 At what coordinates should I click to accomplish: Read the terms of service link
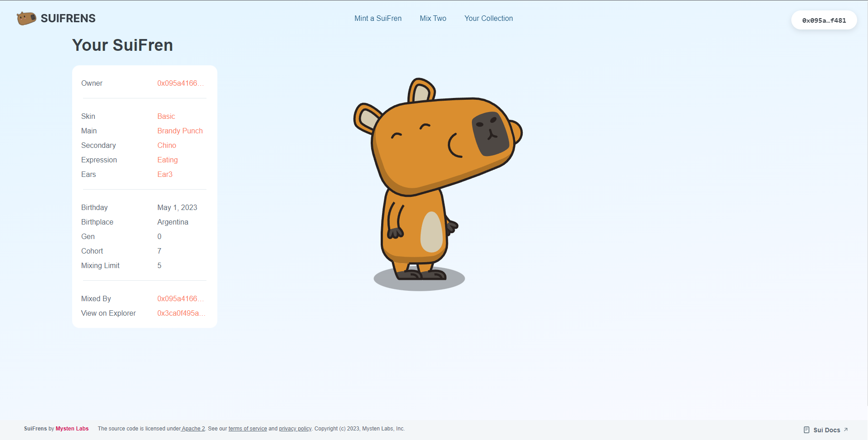click(247, 429)
